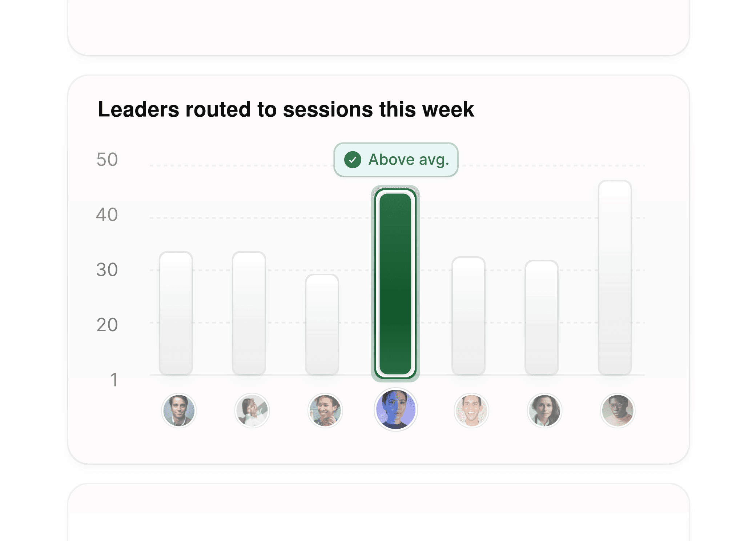
Task: Click the Above avg. label text
Action: point(409,159)
